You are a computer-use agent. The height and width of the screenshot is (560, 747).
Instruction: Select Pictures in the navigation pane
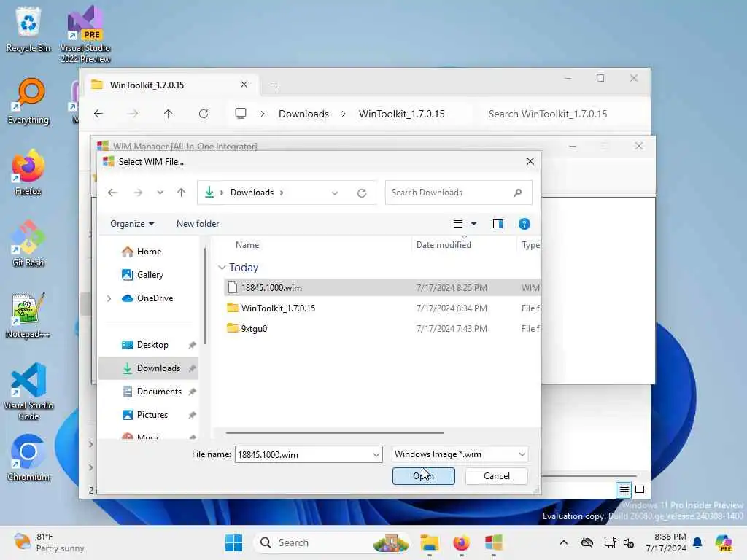tap(148, 415)
